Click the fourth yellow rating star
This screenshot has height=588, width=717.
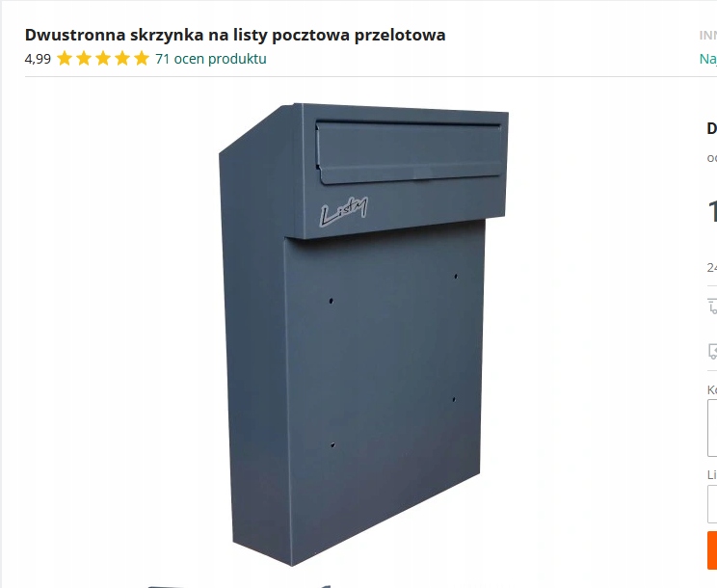tap(122, 59)
